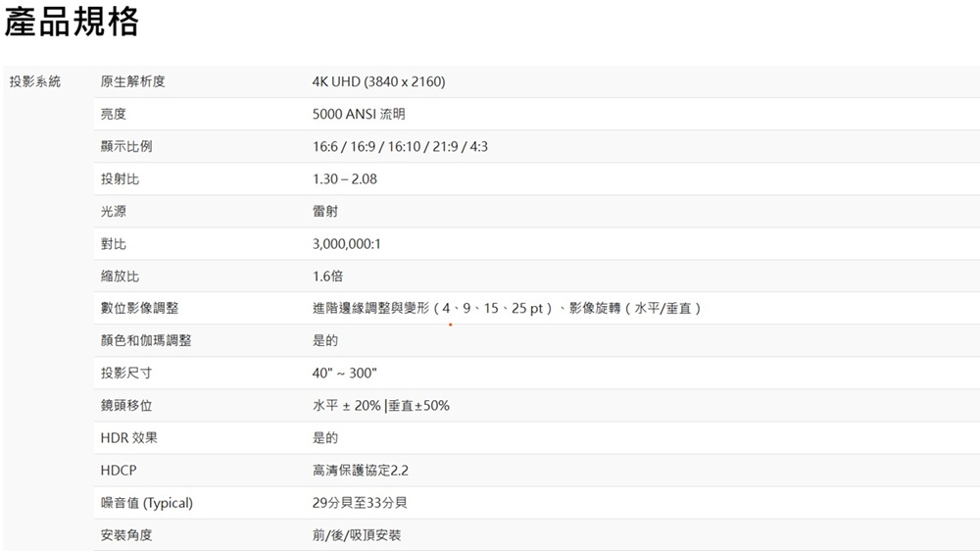This screenshot has height=551, width=980.
Task: Select the 顏色和伽瑪調整 row label
Action: 145,341
